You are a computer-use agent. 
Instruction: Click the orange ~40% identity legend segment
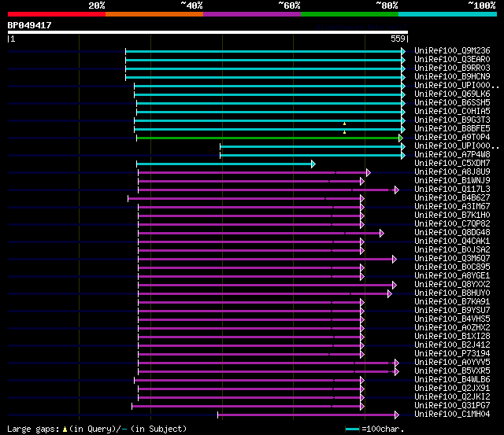[154, 14]
